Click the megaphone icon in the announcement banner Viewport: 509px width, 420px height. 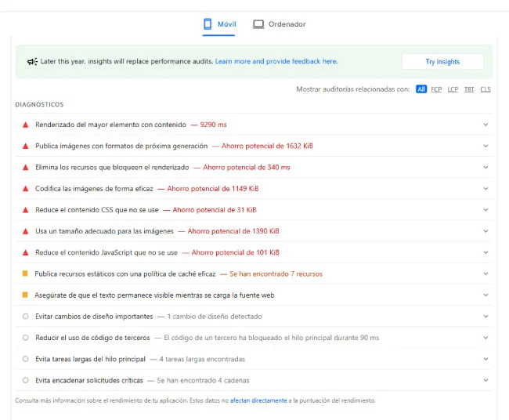tap(32, 61)
